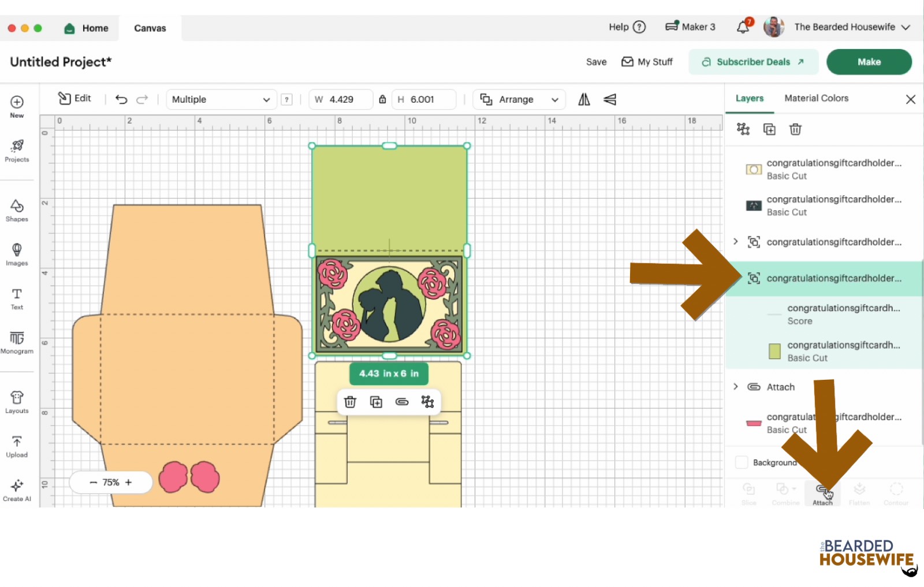
Task: Toggle the Background checkbox
Action: coord(742,462)
